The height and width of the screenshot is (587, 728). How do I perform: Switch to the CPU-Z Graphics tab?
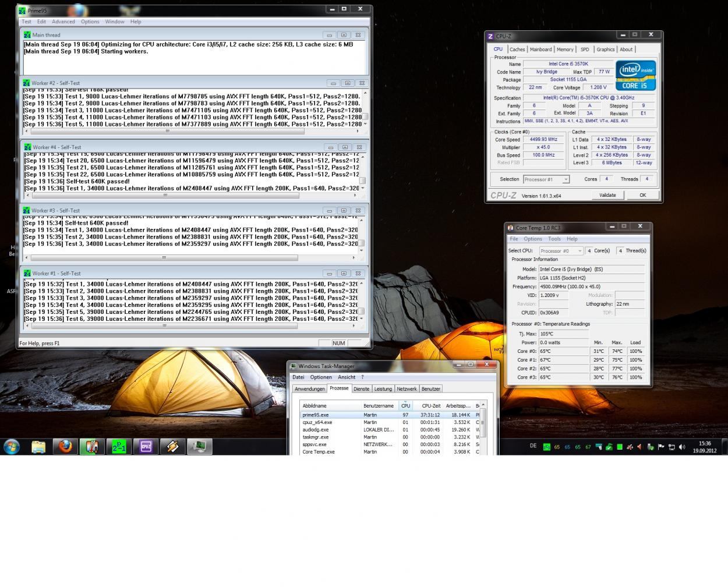pos(605,49)
